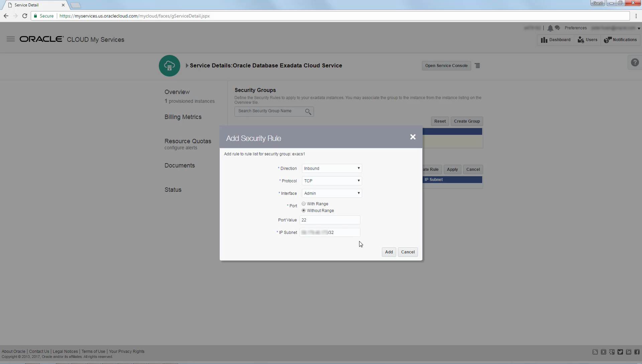Select the Service Detail browser tab

[x=35, y=5]
